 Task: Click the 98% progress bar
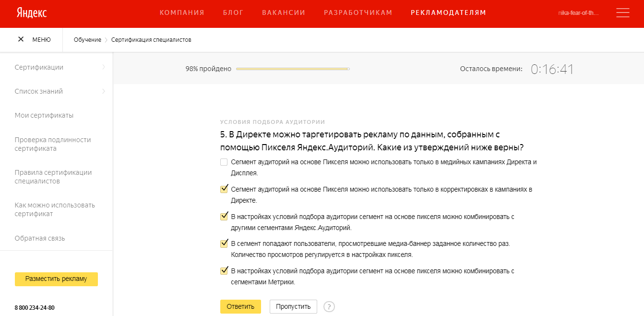coord(293,69)
